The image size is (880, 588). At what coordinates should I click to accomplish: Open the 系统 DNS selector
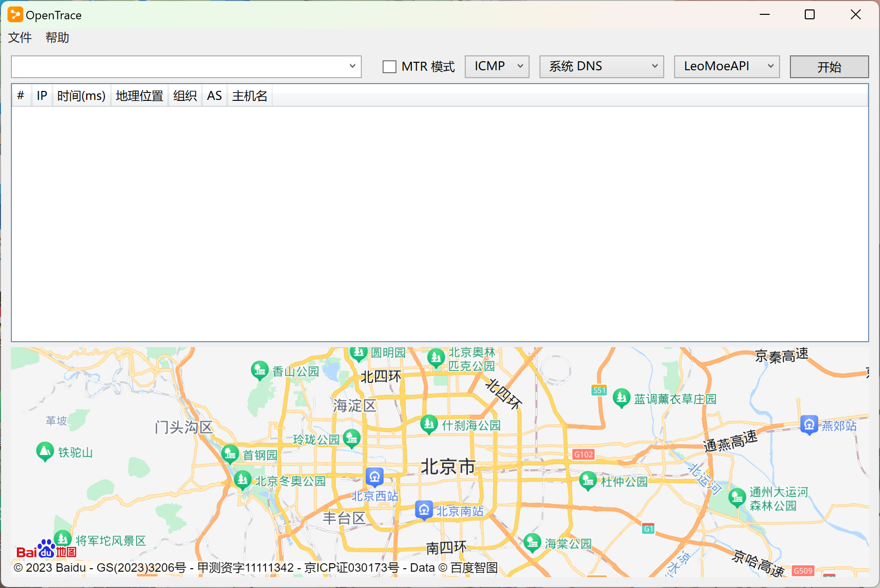(x=601, y=66)
